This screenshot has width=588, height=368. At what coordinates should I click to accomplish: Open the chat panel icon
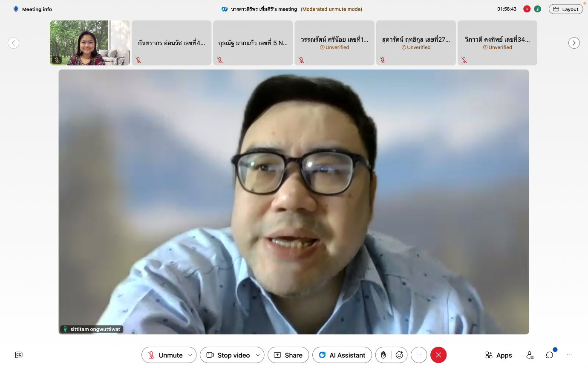550,355
